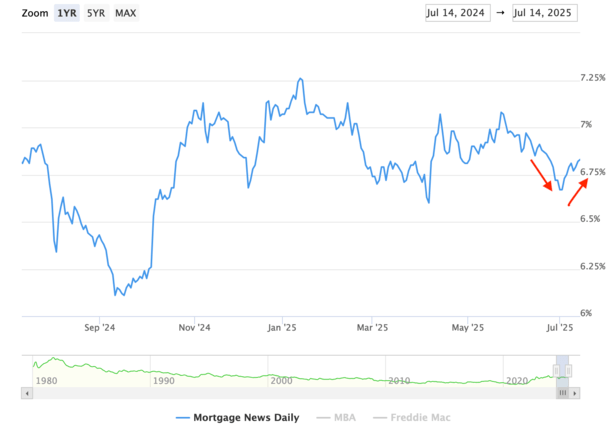Click the Jan '25 axis label

[x=282, y=328]
